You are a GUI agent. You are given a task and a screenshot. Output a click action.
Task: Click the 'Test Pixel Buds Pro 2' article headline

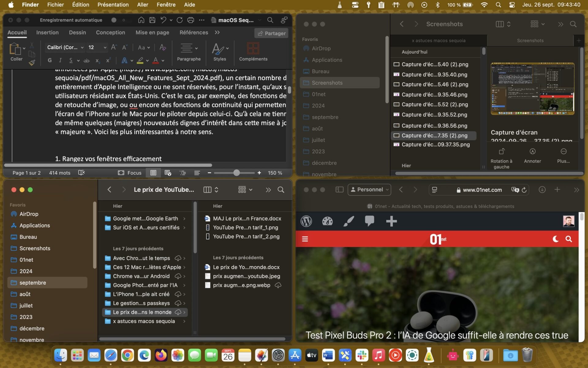click(x=437, y=335)
